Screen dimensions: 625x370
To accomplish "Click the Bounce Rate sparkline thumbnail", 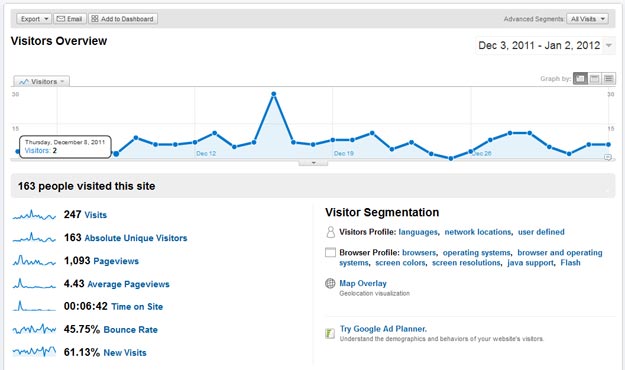I will pyautogui.click(x=34, y=329).
